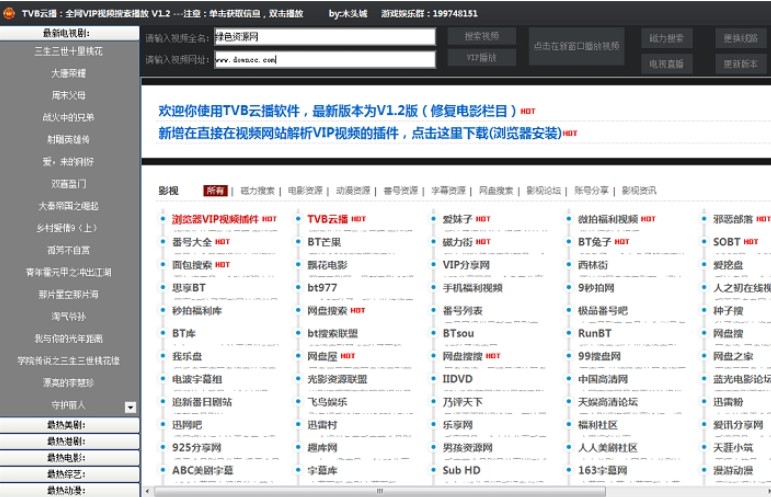Expand the 最热电影 section
Image resolution: width=771 pixels, height=497 pixels.
tap(69, 457)
